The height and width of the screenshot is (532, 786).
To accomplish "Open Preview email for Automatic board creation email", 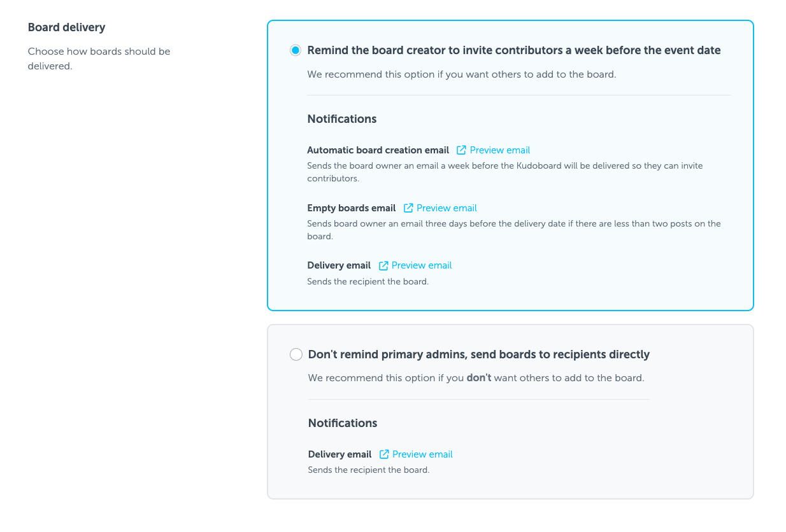I will tap(500, 150).
